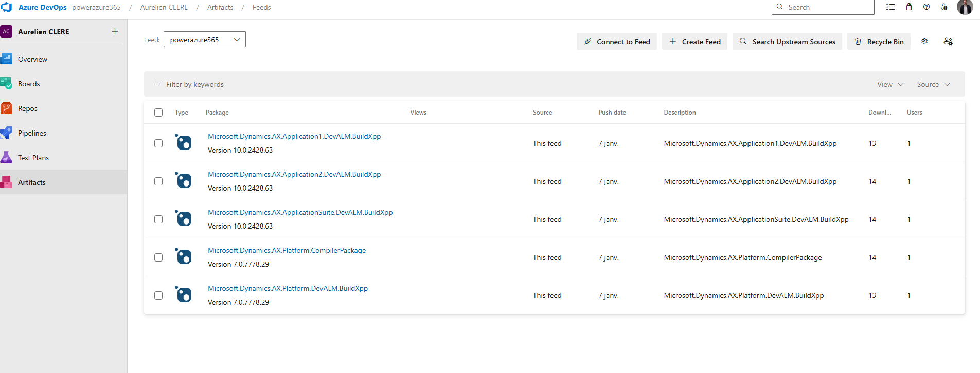Check the Platform.CompilerPackage row checkbox
The width and height of the screenshot is (980, 373).
click(158, 257)
